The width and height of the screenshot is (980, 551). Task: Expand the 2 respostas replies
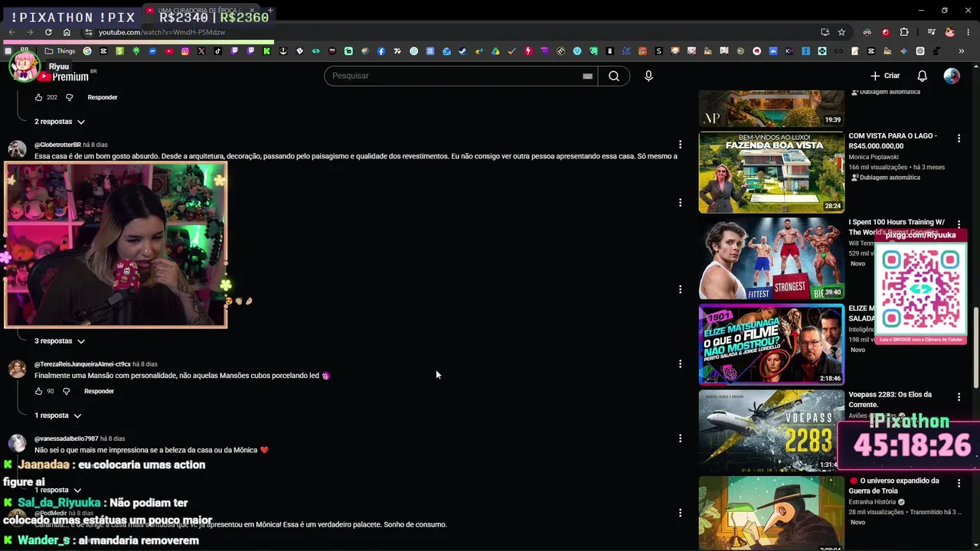point(59,122)
